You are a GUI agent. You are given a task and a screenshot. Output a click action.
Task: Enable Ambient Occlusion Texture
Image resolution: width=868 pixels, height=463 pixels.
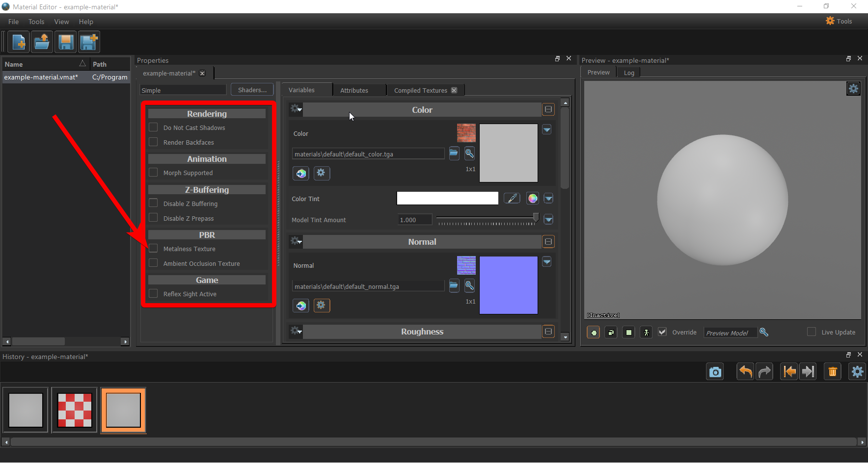153,263
